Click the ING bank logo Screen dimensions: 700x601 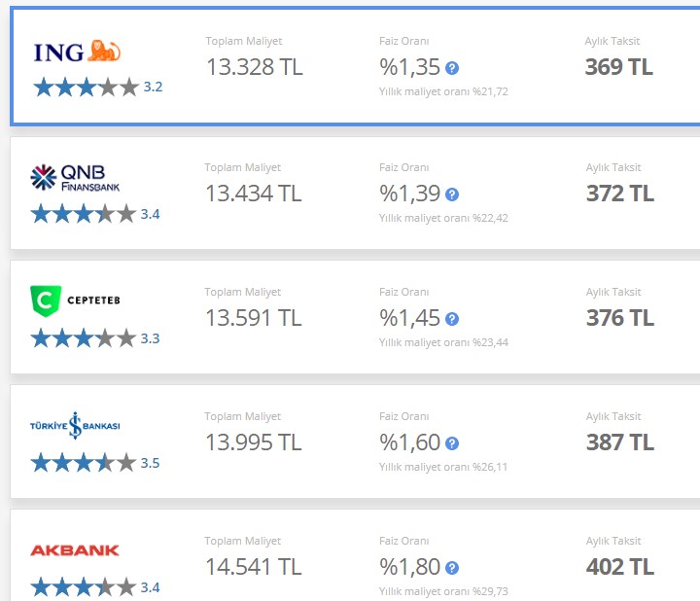(77, 52)
